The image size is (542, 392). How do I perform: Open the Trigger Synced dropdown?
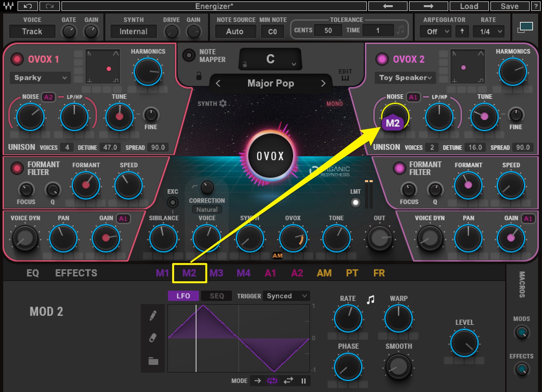(x=286, y=296)
